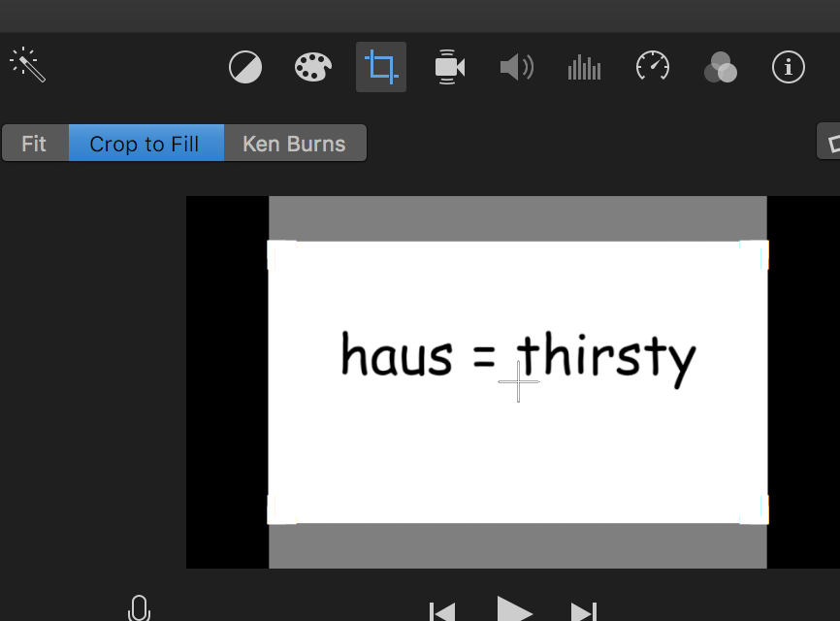
Task: Open clip filter and audio effects
Action: (x=720, y=68)
